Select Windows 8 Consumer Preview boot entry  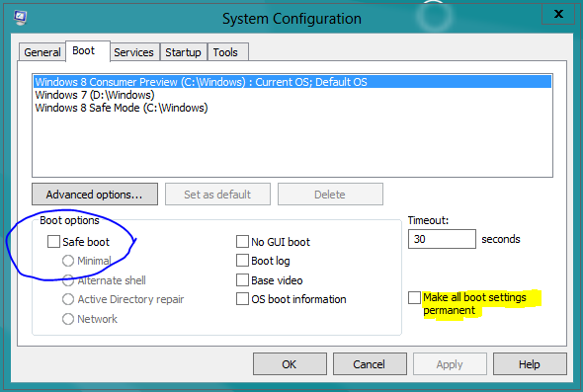pos(292,82)
